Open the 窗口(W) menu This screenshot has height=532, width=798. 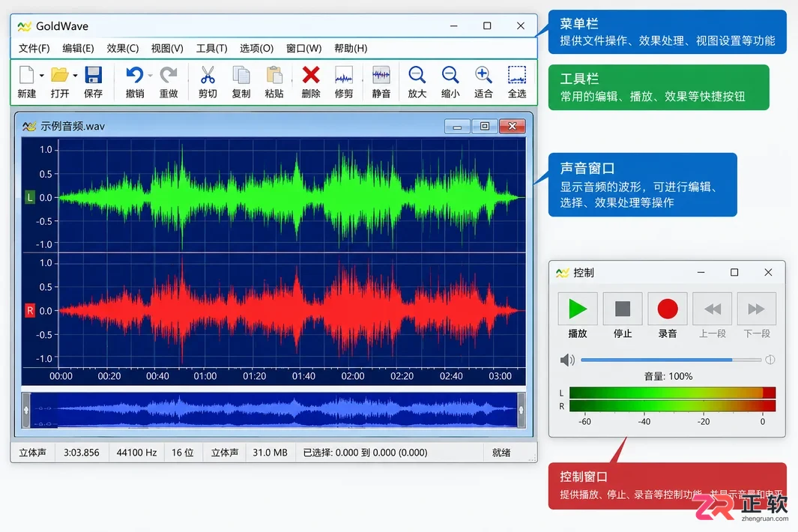click(303, 49)
